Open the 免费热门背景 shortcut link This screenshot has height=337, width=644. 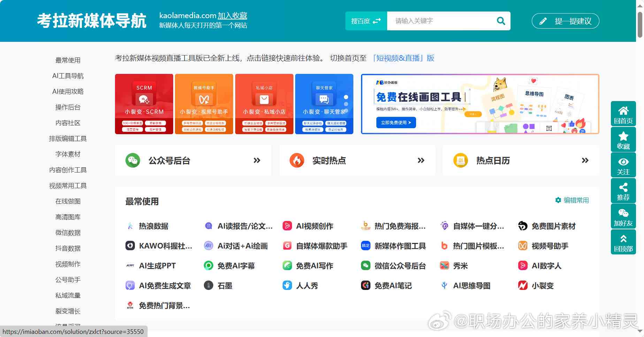158,305
